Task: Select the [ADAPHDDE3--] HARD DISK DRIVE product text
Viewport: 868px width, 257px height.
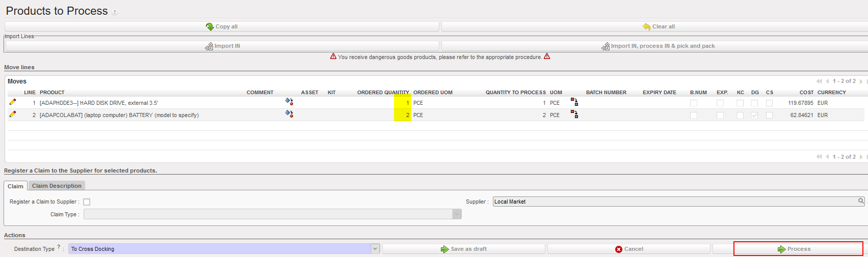Action: pyautogui.click(x=99, y=103)
